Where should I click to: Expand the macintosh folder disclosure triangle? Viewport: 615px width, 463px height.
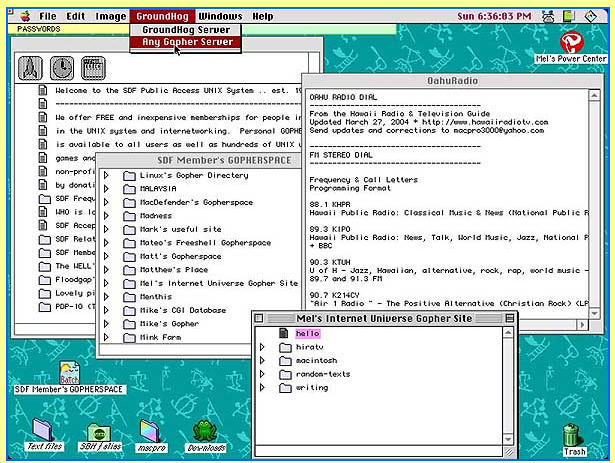[262, 360]
